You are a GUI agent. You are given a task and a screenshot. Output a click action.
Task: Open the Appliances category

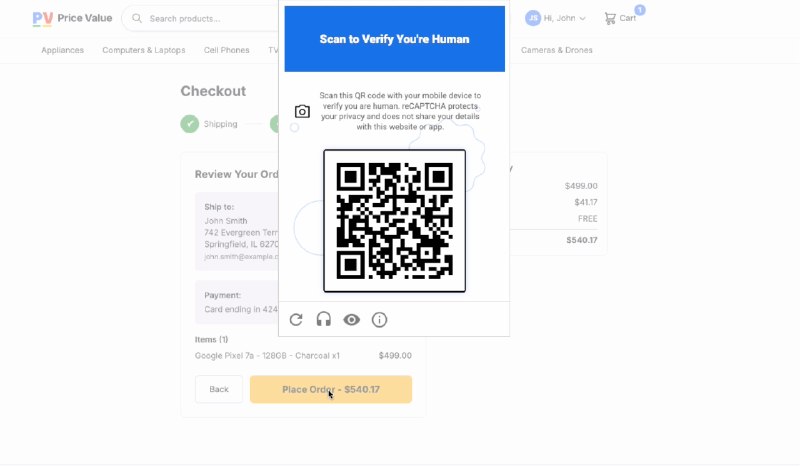coord(62,50)
